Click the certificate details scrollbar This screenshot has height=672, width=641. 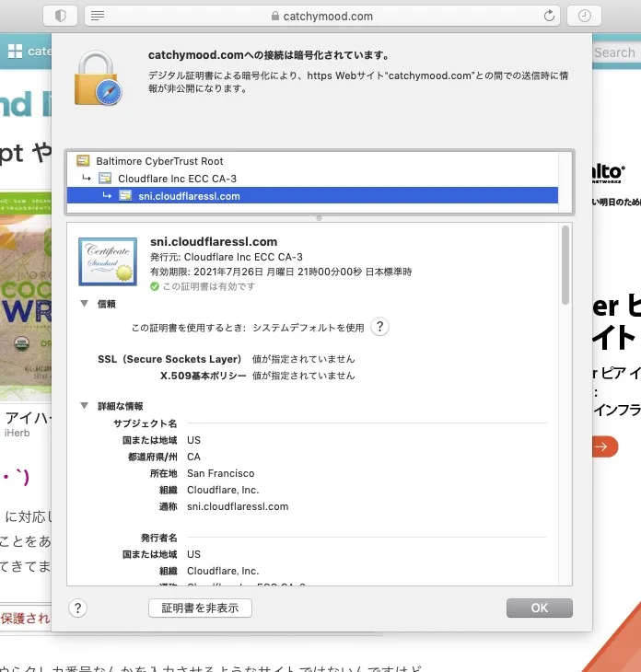coord(565,265)
